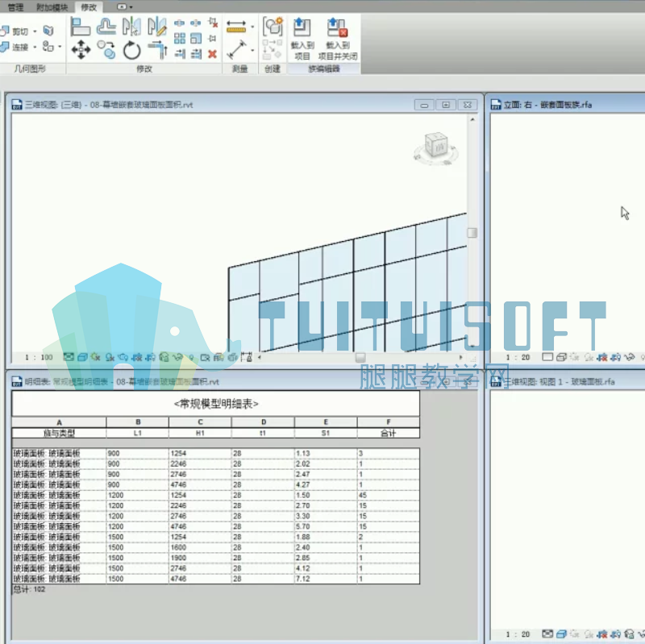Select the Trim/Extend to Corner tool
Screen dimensions: 645x644
pos(157,50)
